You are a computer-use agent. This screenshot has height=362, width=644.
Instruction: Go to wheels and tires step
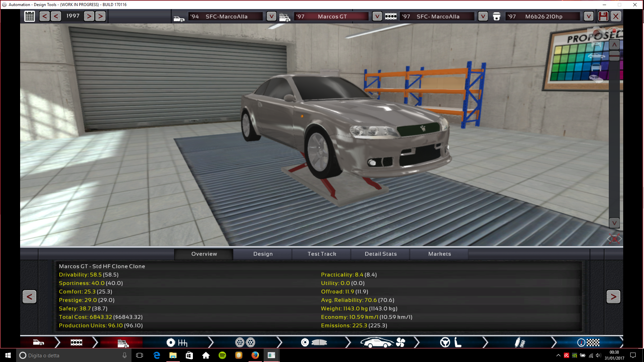[245, 343]
